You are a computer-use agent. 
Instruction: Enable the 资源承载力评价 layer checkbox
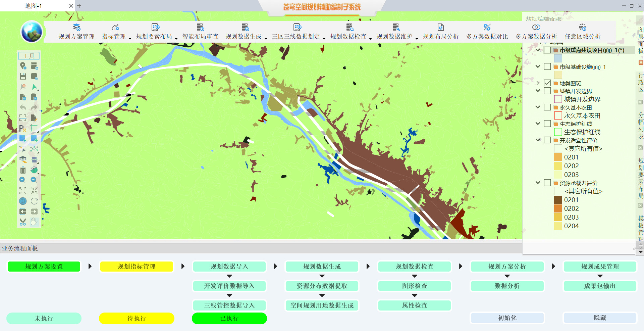(x=547, y=183)
